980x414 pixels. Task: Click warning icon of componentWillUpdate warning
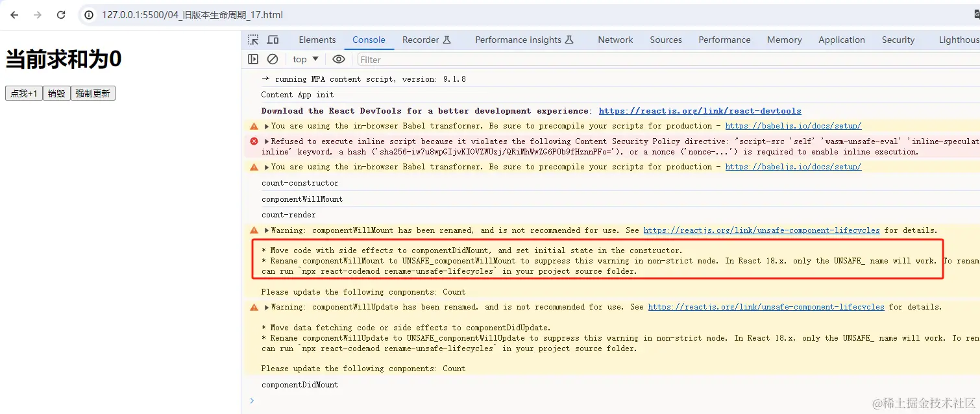coord(254,306)
